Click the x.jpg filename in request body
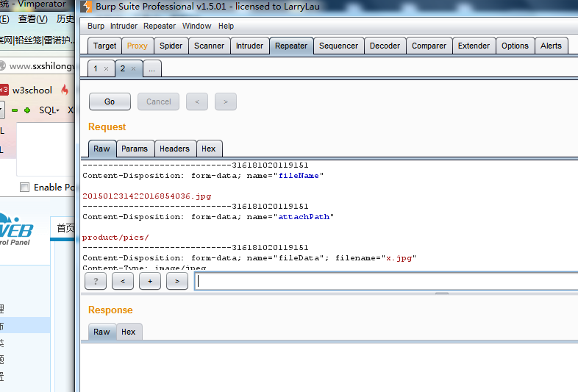The width and height of the screenshot is (578, 392). (x=399, y=257)
